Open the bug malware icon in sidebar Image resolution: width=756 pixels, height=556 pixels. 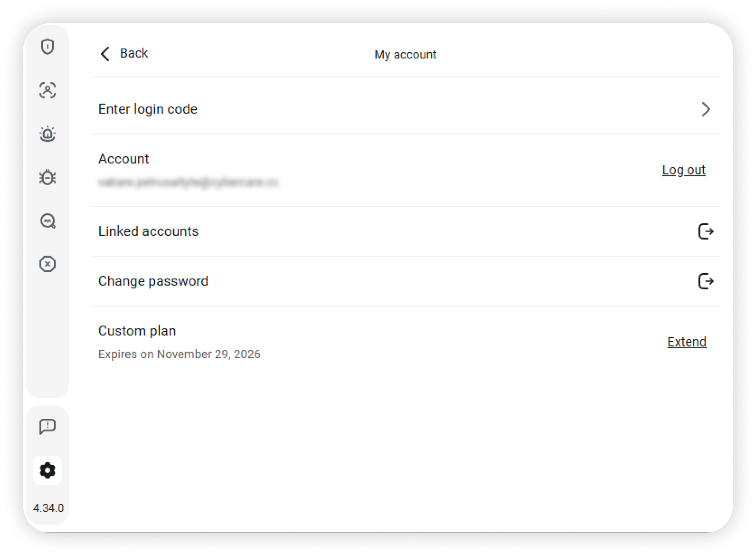(47, 177)
